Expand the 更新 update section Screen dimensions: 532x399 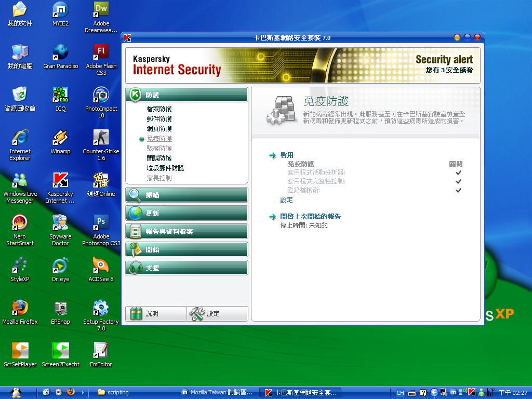pyautogui.click(x=187, y=213)
